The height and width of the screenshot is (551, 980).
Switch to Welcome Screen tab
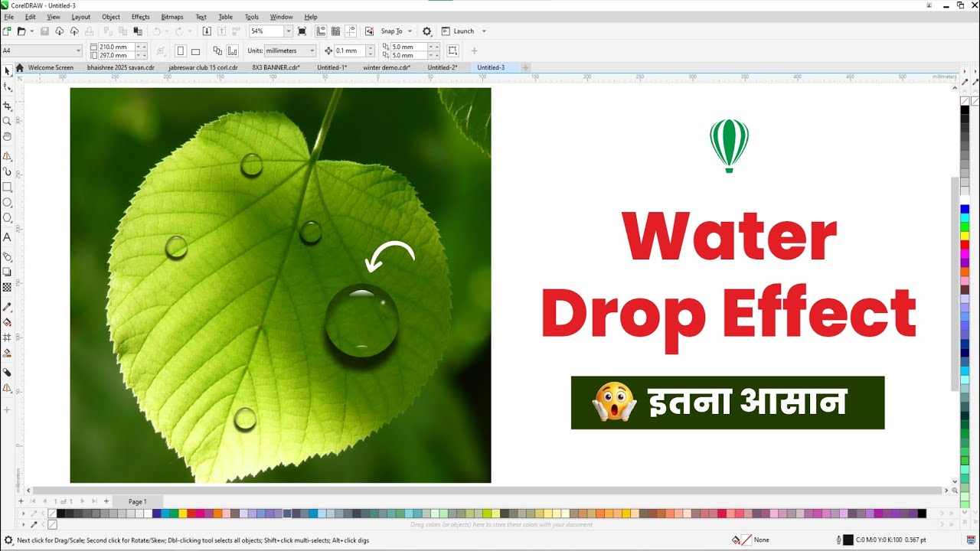(x=51, y=67)
